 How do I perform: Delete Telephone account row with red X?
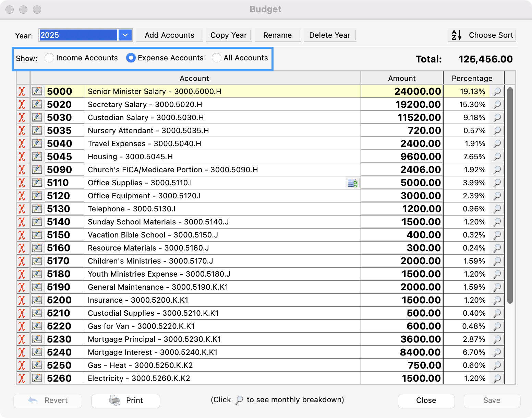[22, 209]
